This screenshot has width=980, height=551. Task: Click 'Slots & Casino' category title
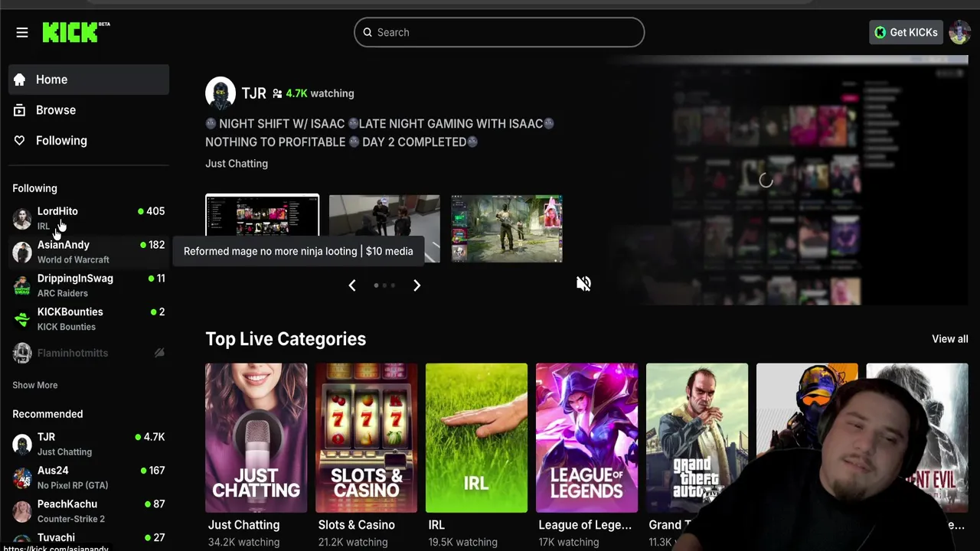357,525
